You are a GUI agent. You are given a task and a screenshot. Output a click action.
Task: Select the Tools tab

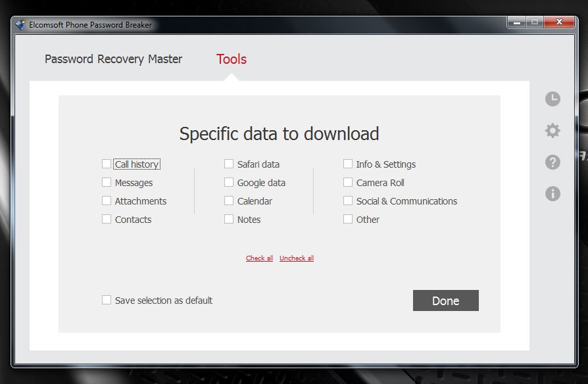coord(232,59)
